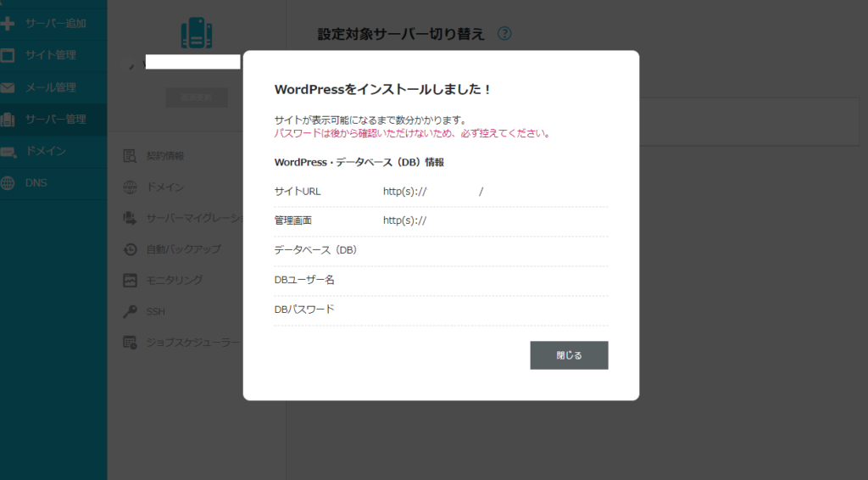Open 契約情報 in the submenu
This screenshot has width=868, height=480.
click(165, 156)
